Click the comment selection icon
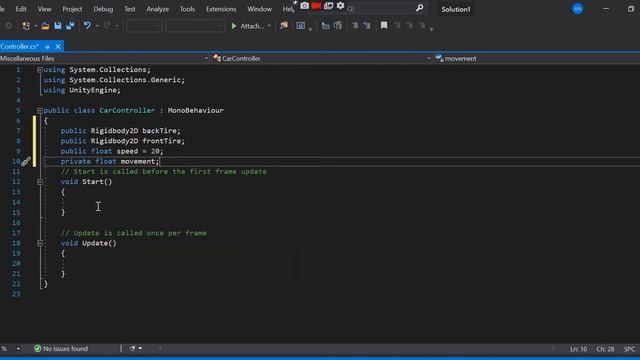The width and height of the screenshot is (640, 360). click(355, 26)
